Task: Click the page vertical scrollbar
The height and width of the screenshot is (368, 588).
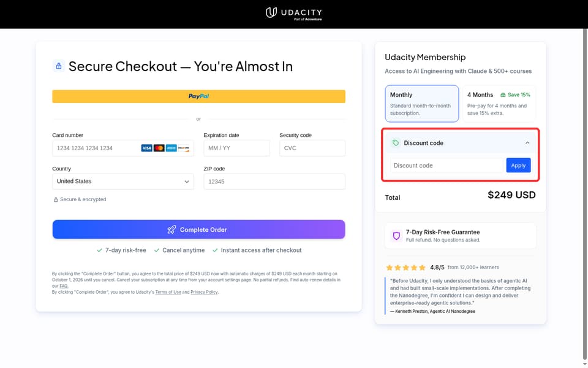Action: click(x=585, y=195)
